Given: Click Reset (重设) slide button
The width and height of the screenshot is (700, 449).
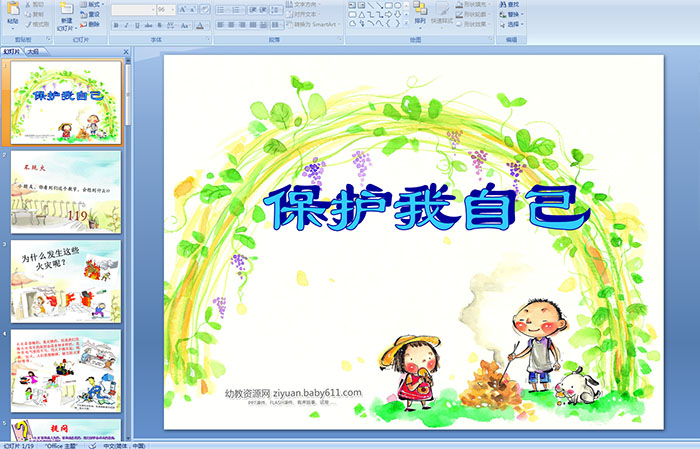Looking at the screenshot, I should [x=90, y=14].
